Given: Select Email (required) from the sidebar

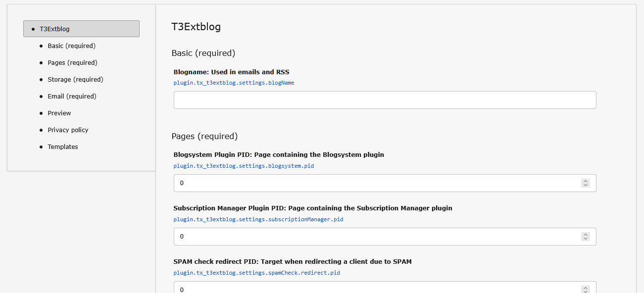Looking at the screenshot, I should [72, 96].
